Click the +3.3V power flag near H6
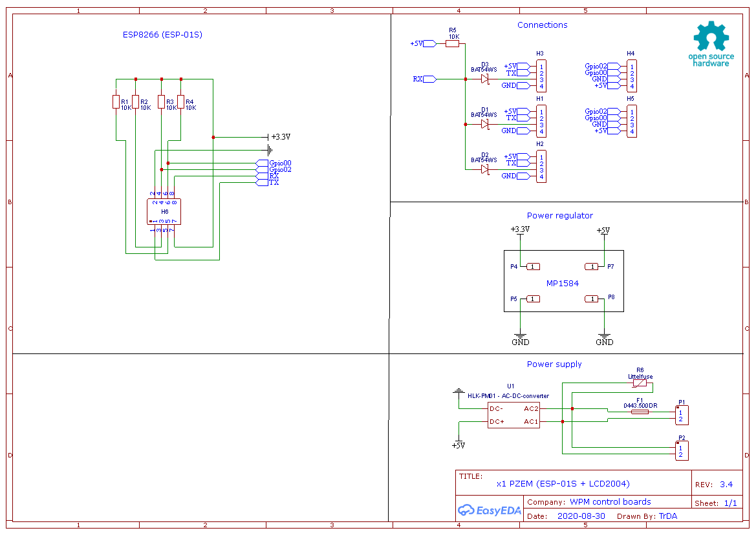This screenshot has width=756, height=535. [279, 137]
